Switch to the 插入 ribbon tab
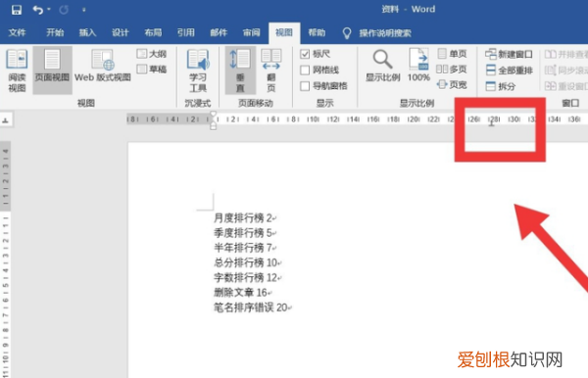The width and height of the screenshot is (588, 378). 87,33
